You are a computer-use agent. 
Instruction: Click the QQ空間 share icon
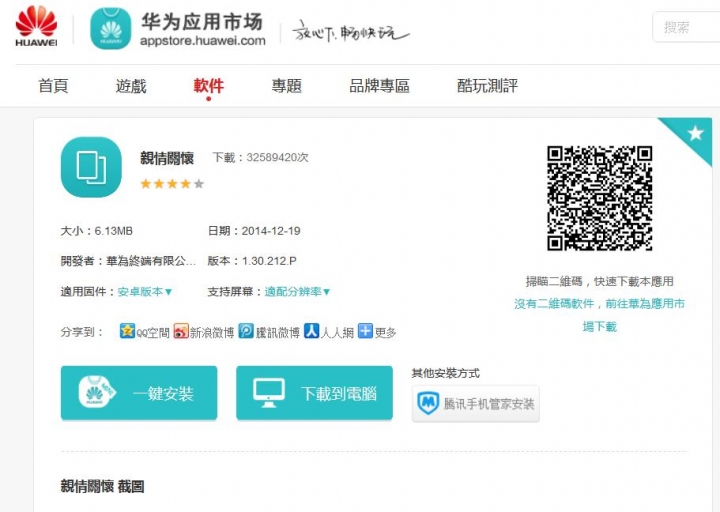127,331
